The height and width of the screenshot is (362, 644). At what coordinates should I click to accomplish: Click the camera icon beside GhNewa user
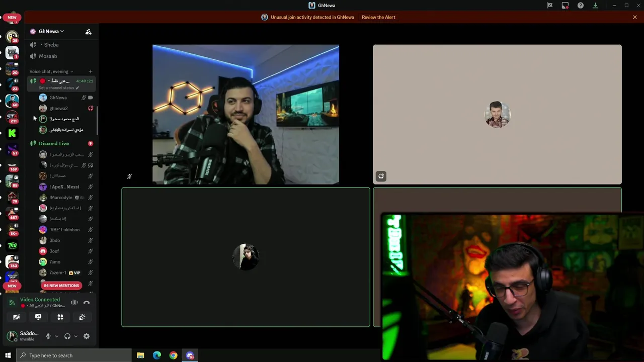[91, 98]
